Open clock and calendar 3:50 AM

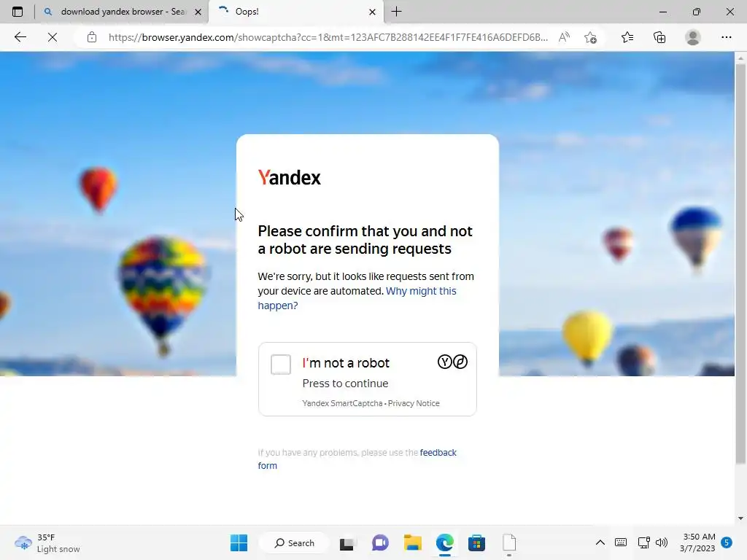click(697, 542)
